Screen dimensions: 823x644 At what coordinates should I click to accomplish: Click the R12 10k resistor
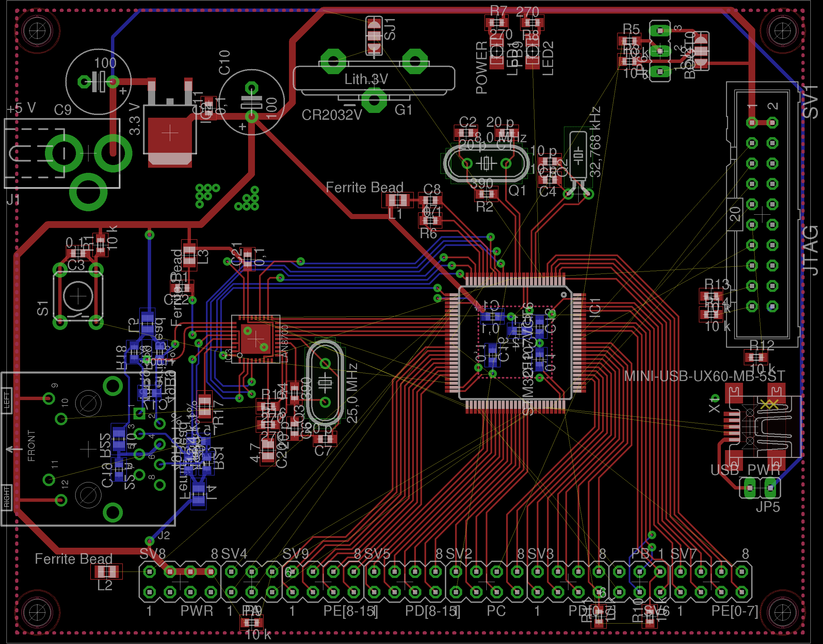tap(756, 357)
